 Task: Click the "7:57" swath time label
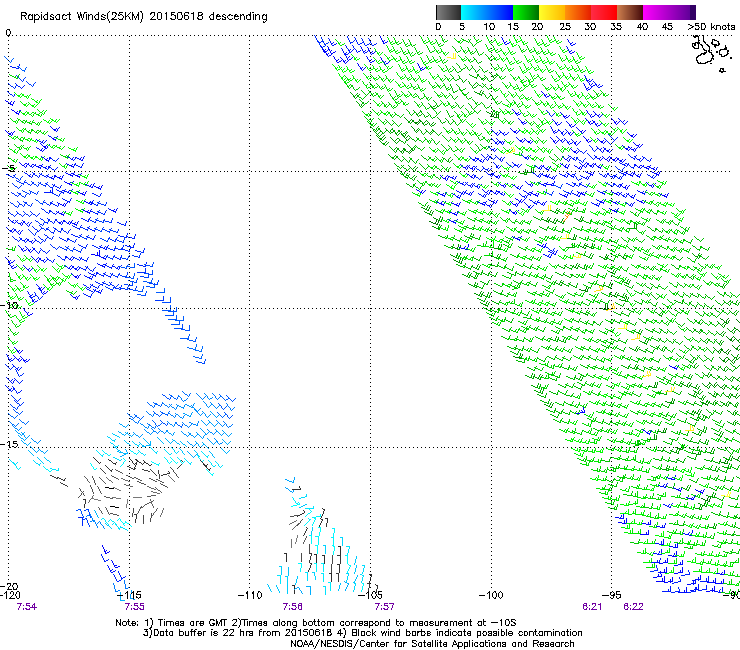[384, 607]
